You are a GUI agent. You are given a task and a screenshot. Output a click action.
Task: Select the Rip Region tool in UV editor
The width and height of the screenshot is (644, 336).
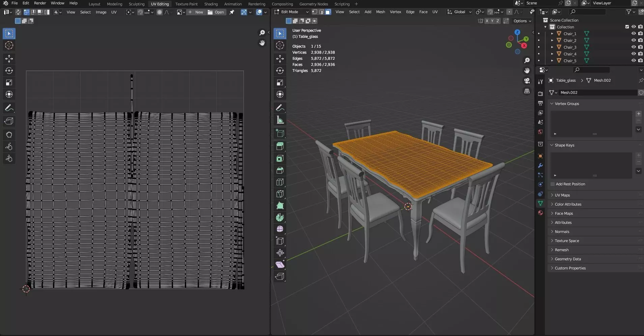pos(9,121)
